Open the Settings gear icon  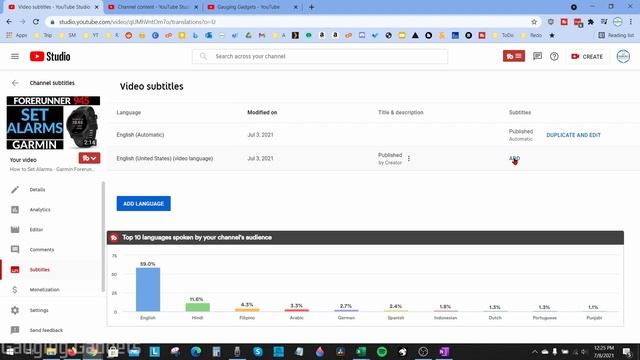pyautogui.click(x=15, y=310)
